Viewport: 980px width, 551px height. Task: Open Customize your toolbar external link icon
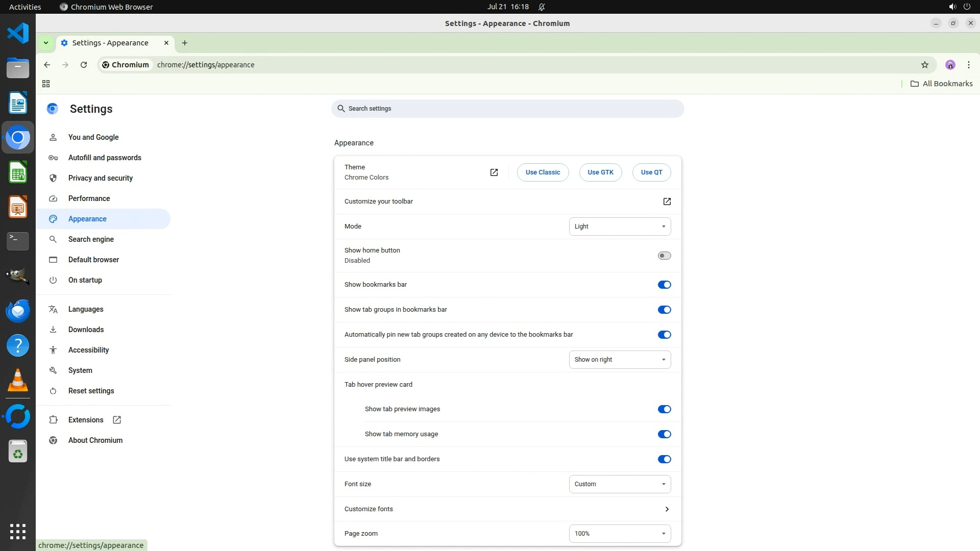(x=667, y=202)
